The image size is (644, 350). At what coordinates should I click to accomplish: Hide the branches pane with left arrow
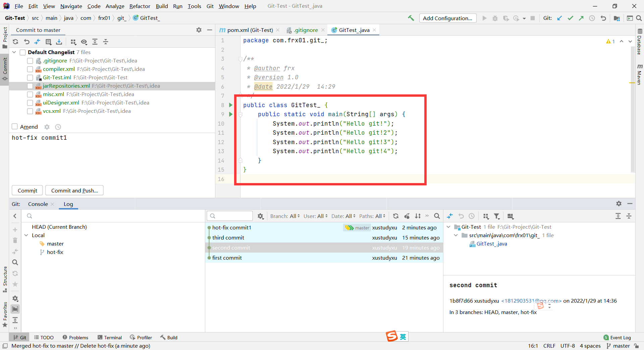click(x=15, y=216)
